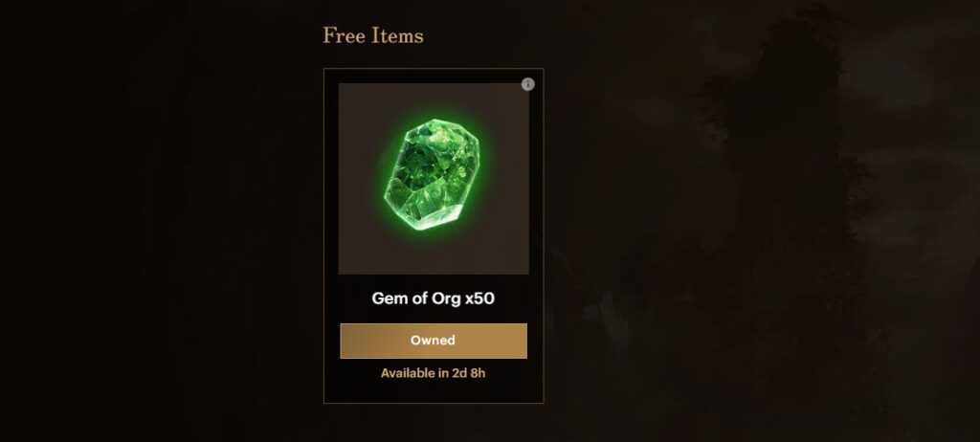Select the Gem of Org x50 title
The height and width of the screenshot is (442, 980).
click(x=433, y=298)
